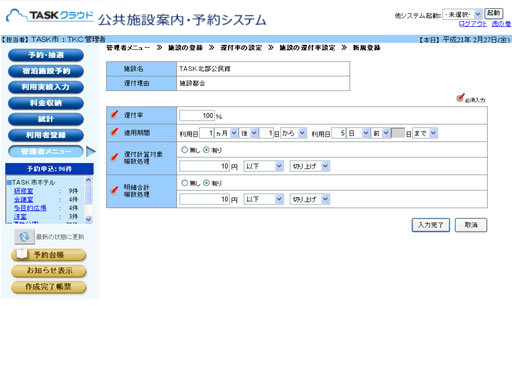Go to 施設の登録 in the breadcrumb

[185, 48]
